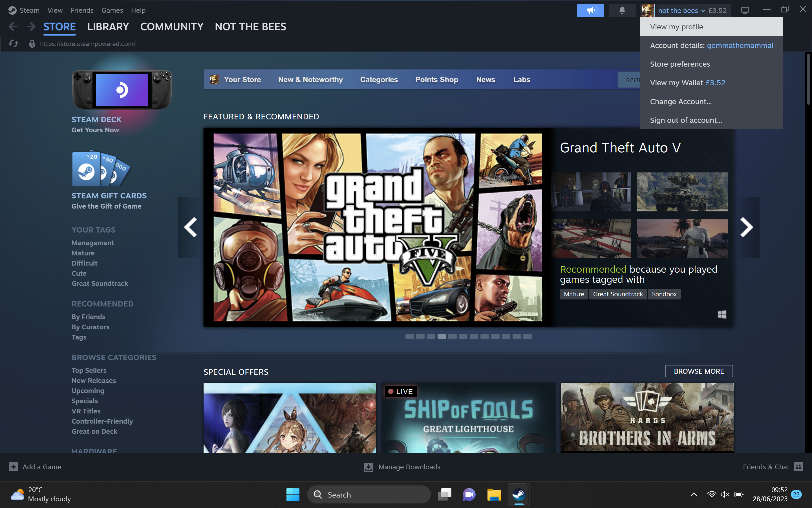
Task: Reload the store page with refresh icon
Action: [14, 44]
